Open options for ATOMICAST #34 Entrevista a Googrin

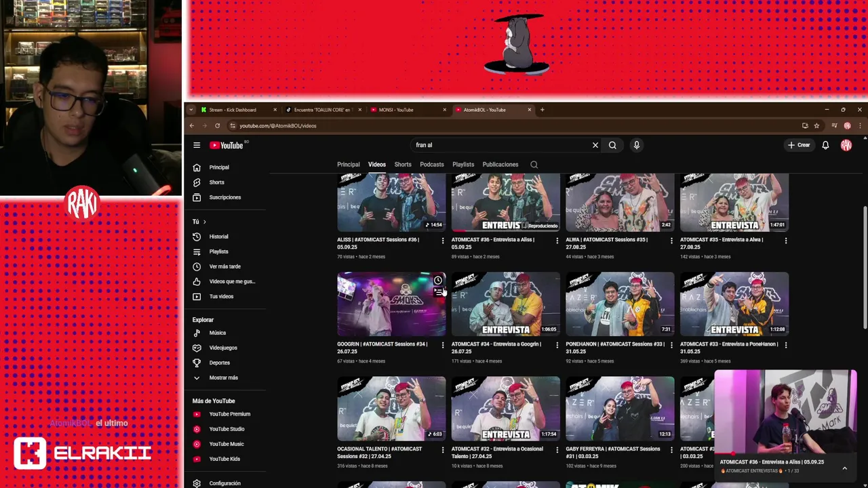[x=557, y=345]
